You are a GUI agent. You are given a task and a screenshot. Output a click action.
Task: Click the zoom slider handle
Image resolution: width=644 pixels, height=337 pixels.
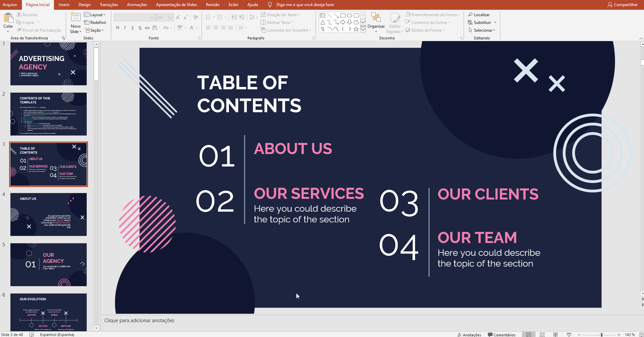coord(601,335)
